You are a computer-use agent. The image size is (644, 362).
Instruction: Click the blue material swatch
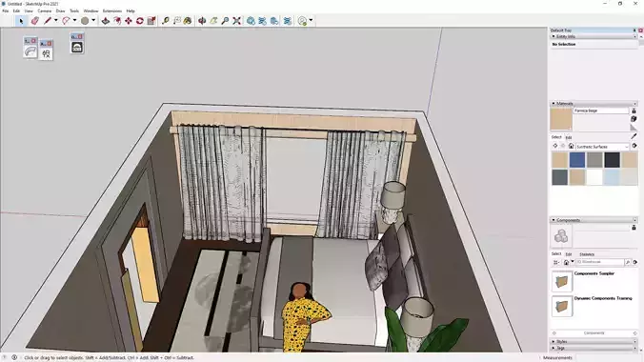(577, 160)
